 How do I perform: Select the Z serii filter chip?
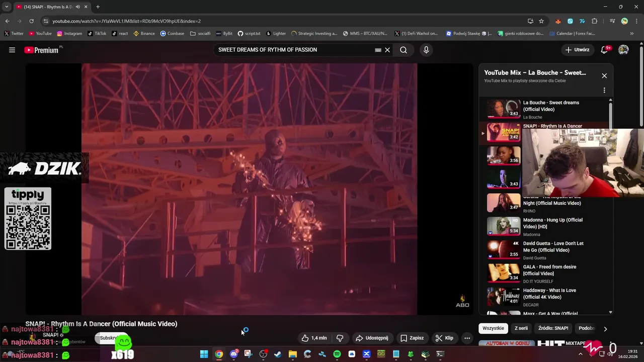click(521, 328)
